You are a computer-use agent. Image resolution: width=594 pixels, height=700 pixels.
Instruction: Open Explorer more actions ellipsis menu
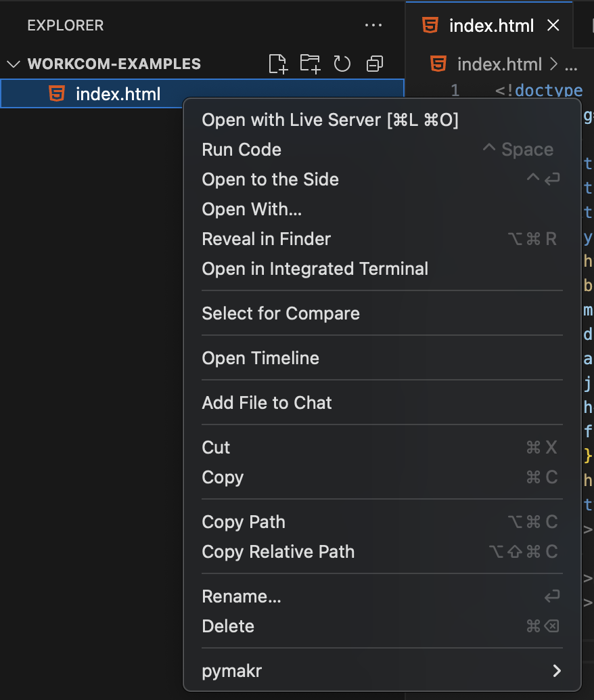click(373, 26)
